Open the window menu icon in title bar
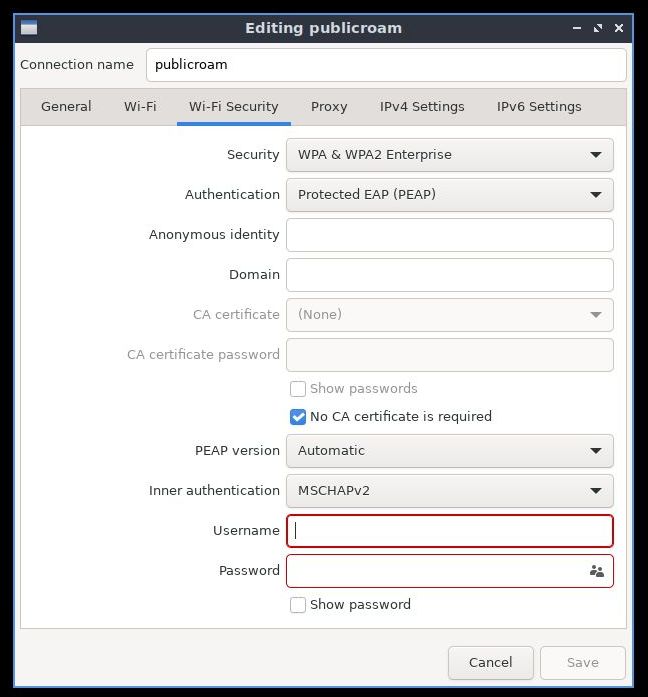 pos(29,28)
